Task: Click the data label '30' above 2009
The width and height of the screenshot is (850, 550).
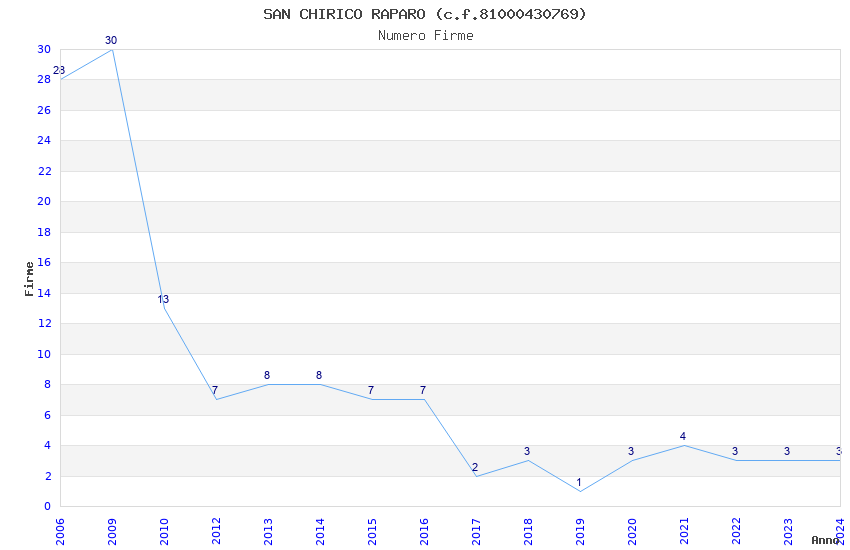Action: point(111,41)
